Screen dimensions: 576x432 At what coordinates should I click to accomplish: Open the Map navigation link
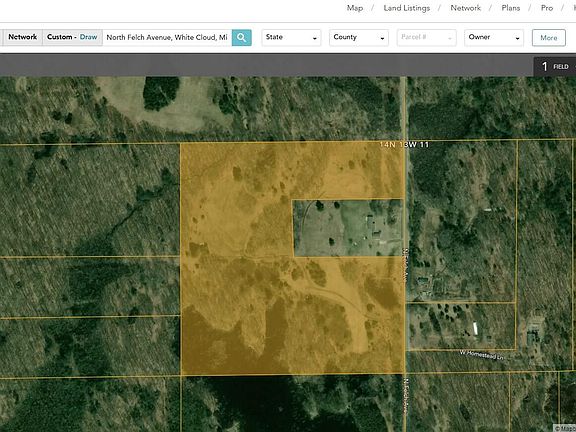355,8
